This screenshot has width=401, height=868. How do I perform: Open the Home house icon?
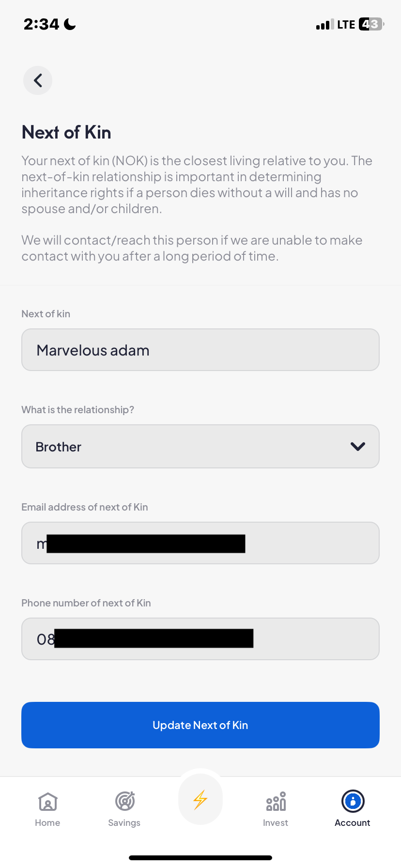pyautogui.click(x=48, y=802)
